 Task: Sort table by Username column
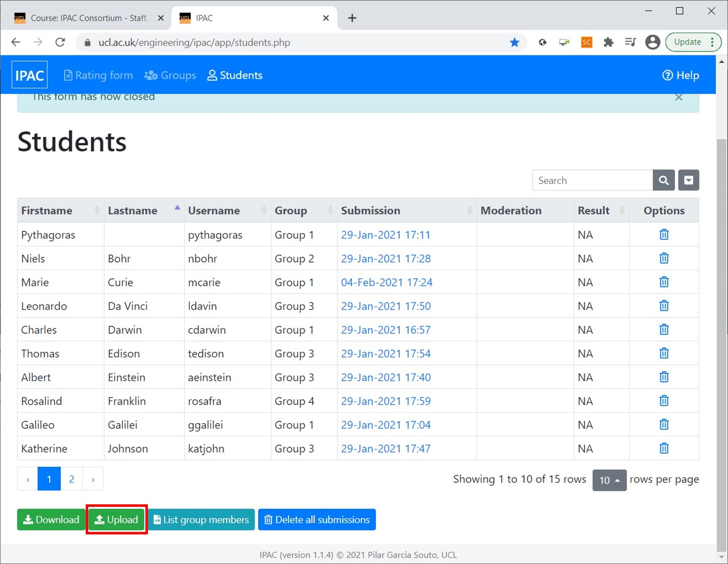tap(228, 211)
